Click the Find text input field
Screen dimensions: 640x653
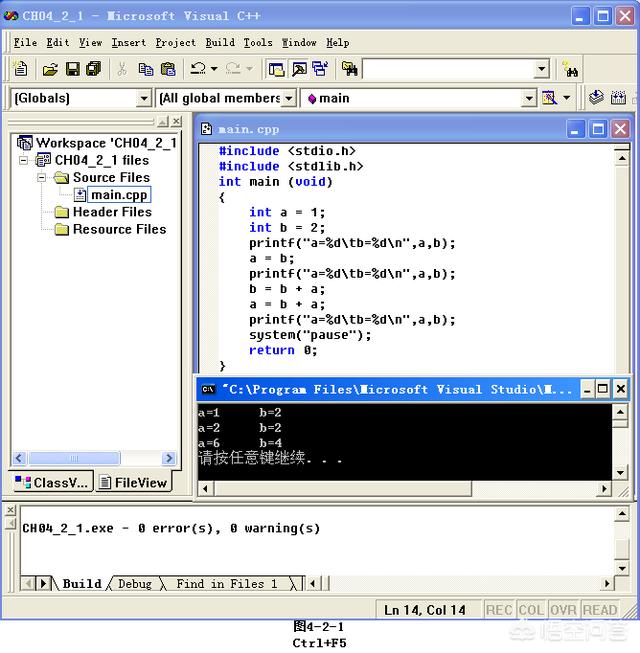[x=448, y=69]
